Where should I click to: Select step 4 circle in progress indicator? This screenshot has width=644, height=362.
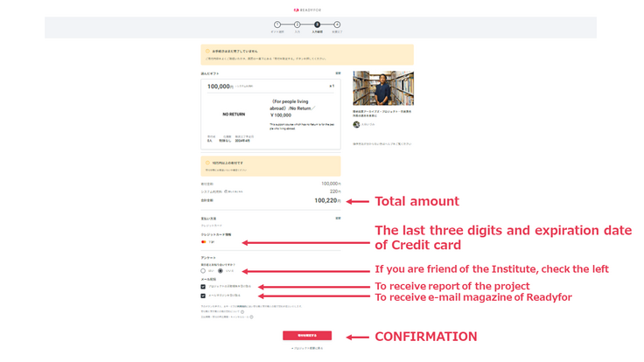click(x=337, y=24)
